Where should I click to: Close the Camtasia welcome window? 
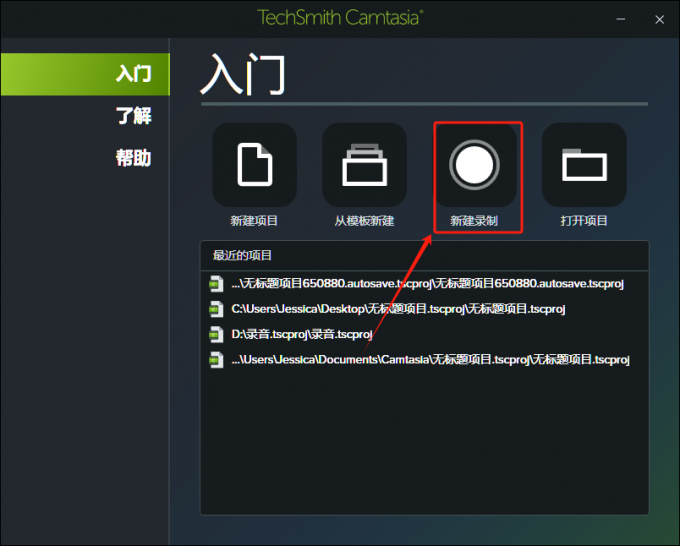click(x=659, y=20)
